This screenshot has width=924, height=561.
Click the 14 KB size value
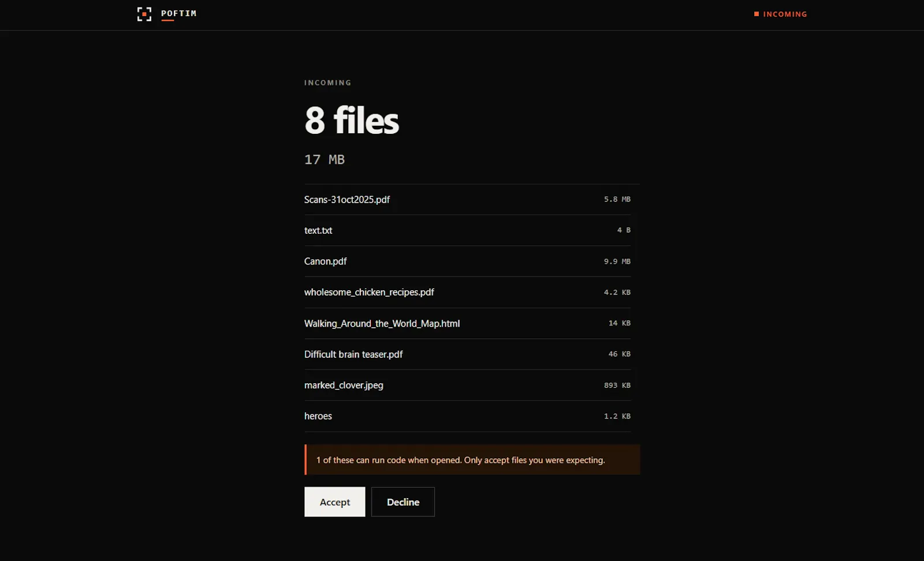coord(620,323)
